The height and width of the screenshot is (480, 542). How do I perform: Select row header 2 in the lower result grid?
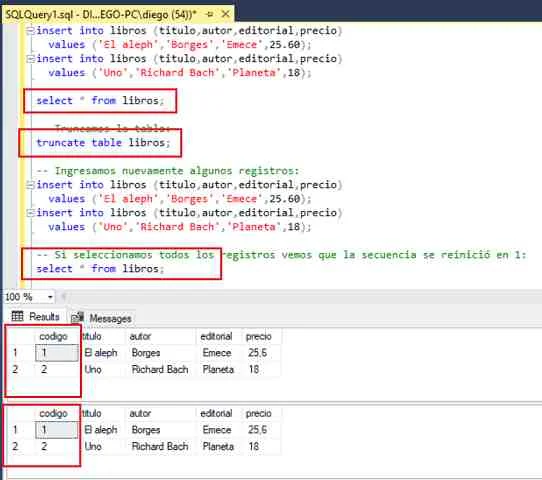click(x=15, y=446)
